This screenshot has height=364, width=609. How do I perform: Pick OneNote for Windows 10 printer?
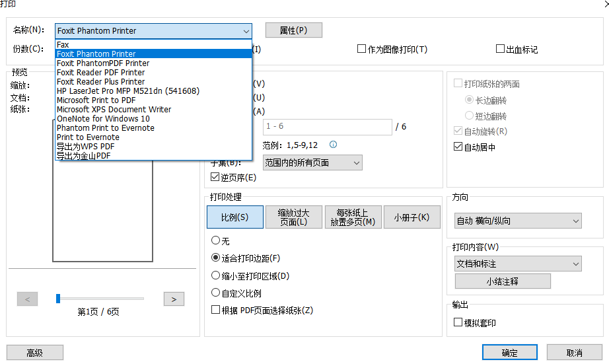(154, 119)
